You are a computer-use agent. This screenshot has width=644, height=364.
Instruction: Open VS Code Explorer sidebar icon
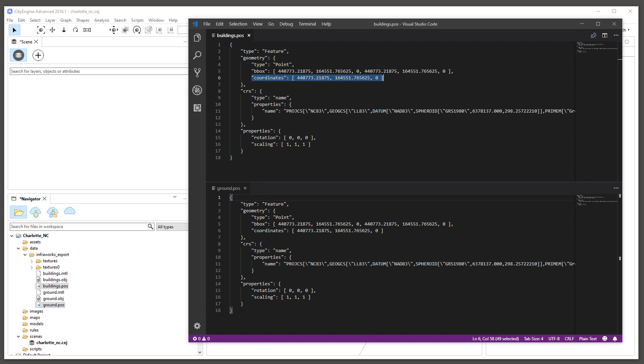pos(197,38)
